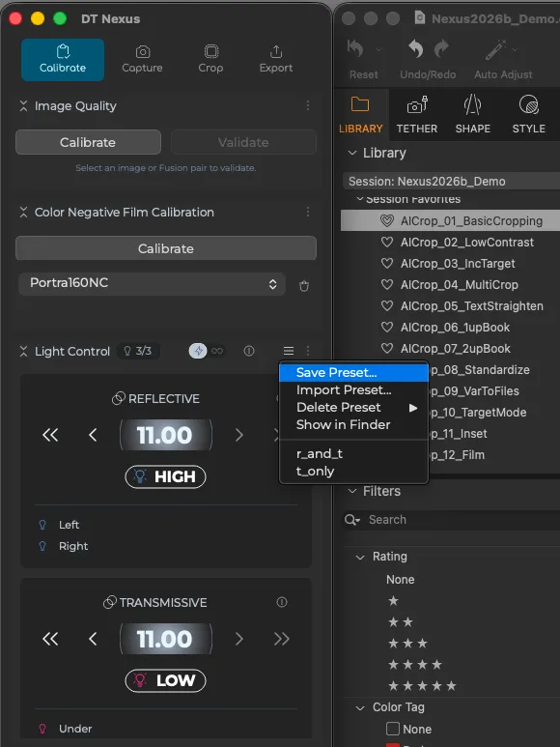
Task: Select AICrop_01_BasicCropping favorite
Action: pyautogui.click(x=450, y=221)
